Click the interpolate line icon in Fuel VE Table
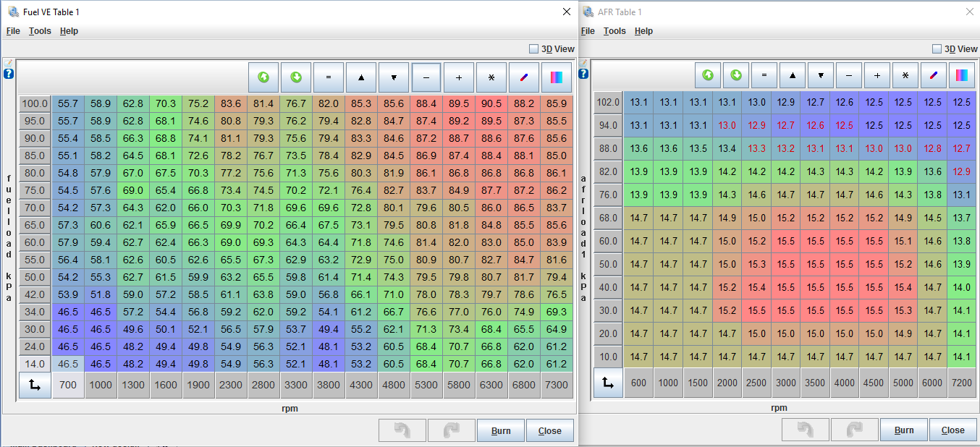 (x=524, y=77)
